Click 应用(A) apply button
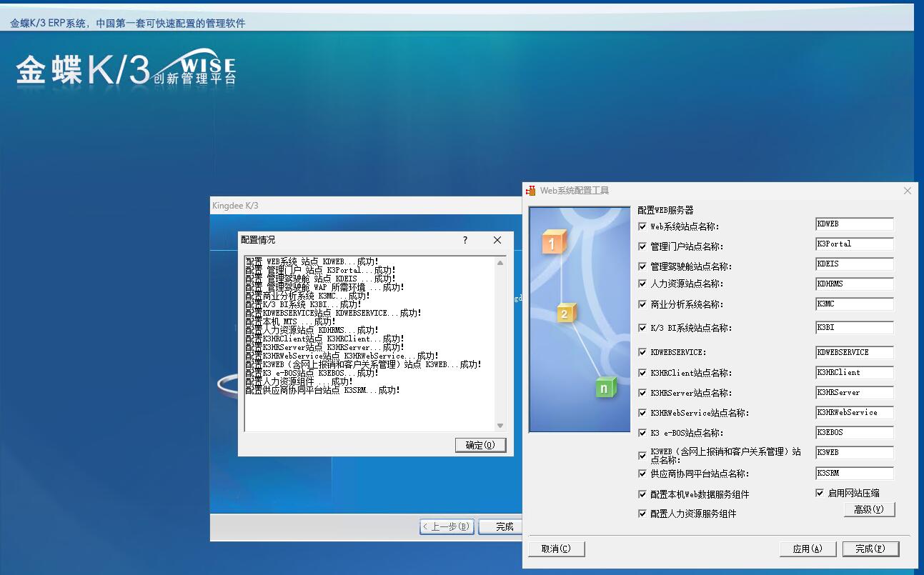924x575 pixels. coord(808,549)
